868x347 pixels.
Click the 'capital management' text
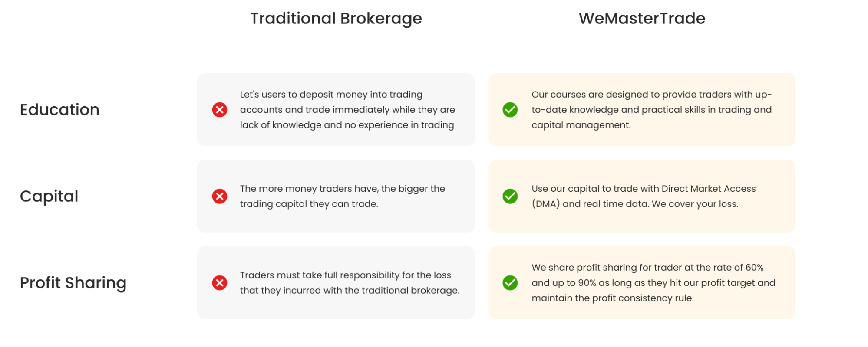pos(581,125)
